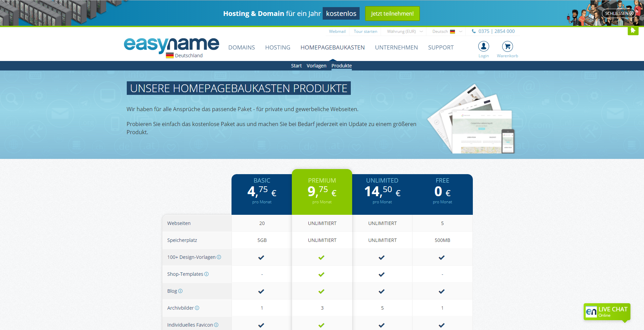Click the German flag next to Deutsch

[x=452, y=32]
